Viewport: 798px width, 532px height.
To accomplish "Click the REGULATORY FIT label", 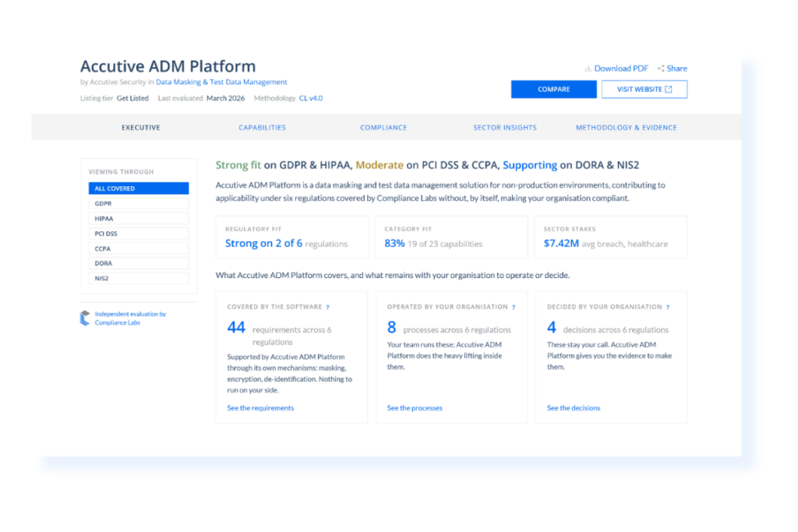I will click(x=253, y=229).
